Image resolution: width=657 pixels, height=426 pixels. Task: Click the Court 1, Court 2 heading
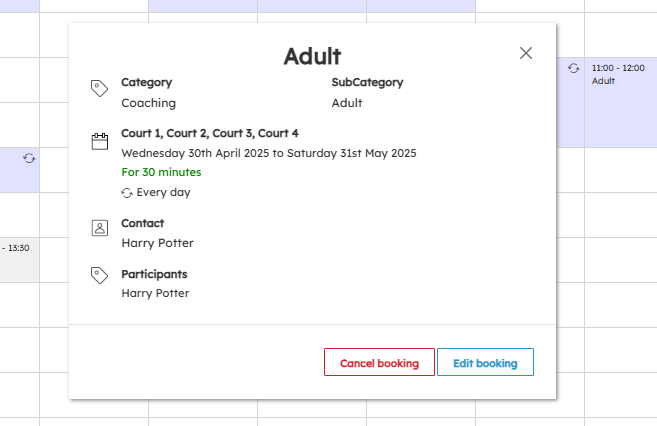210,133
